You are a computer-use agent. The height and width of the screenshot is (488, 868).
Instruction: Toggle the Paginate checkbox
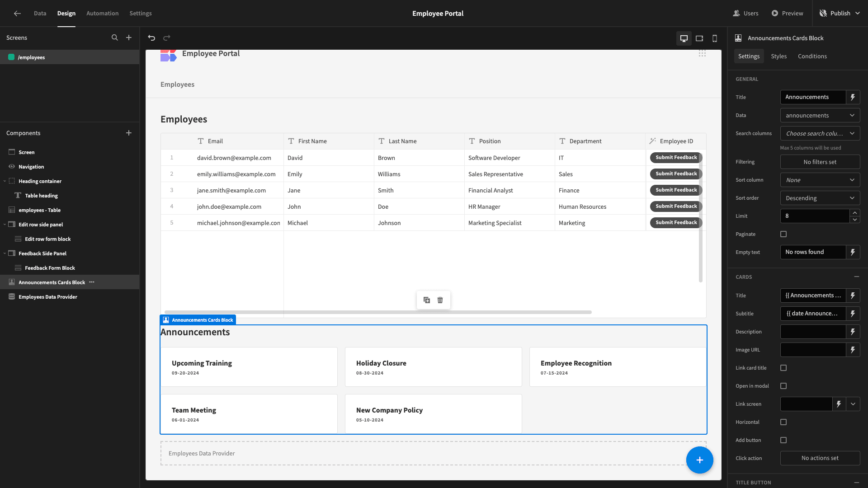pos(784,234)
